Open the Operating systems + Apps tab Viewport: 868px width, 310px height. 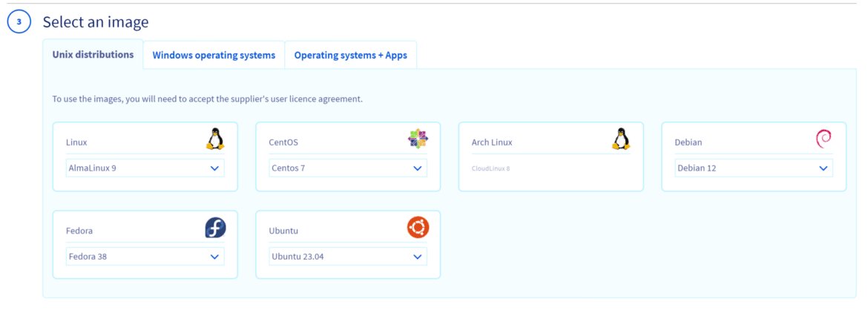pyautogui.click(x=350, y=55)
